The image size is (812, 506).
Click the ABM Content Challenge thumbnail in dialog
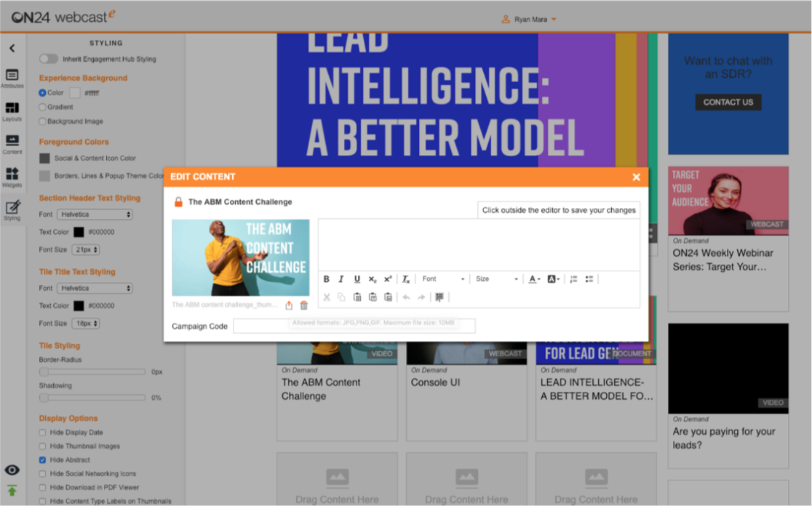(x=241, y=257)
